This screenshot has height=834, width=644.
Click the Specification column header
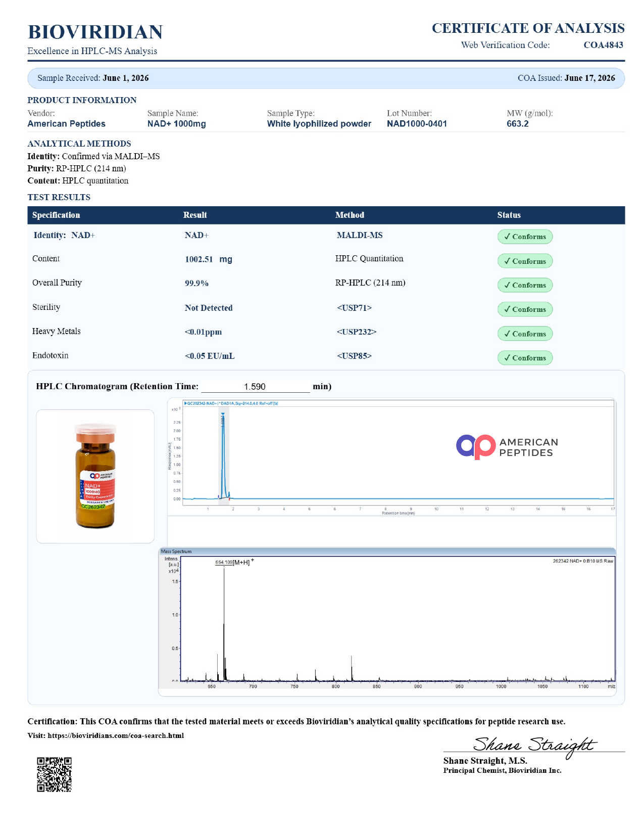[56, 215]
